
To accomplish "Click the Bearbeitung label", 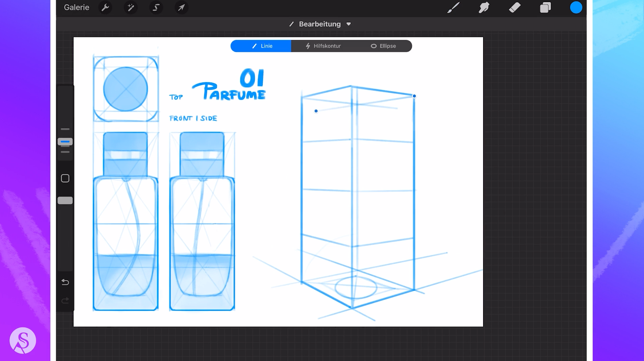I will [x=320, y=24].
